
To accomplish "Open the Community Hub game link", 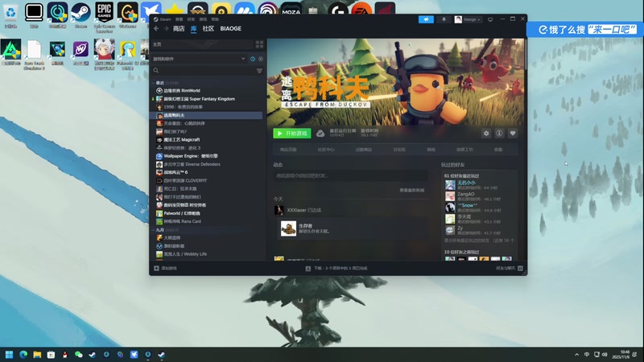I will [x=326, y=150].
